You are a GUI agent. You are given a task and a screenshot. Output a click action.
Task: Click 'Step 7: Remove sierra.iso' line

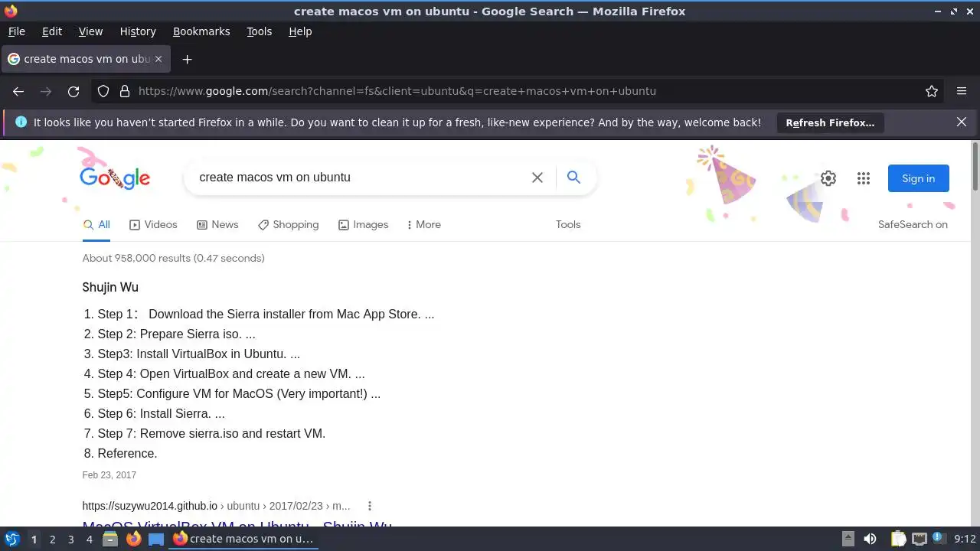click(211, 433)
